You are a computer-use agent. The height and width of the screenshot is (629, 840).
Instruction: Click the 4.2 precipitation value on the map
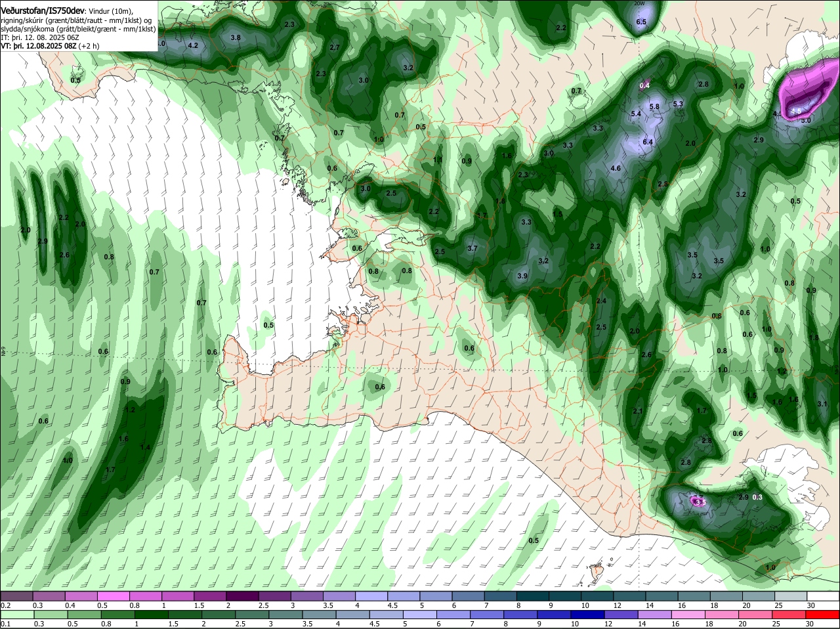193,45
